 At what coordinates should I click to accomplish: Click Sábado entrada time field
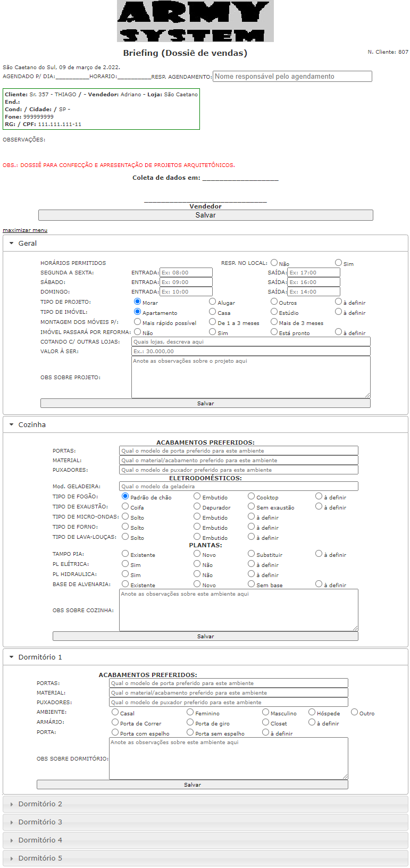point(186,282)
